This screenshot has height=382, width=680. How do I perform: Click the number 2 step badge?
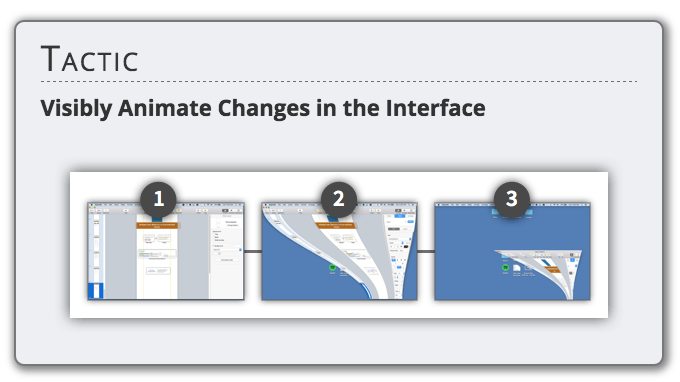[x=339, y=199]
